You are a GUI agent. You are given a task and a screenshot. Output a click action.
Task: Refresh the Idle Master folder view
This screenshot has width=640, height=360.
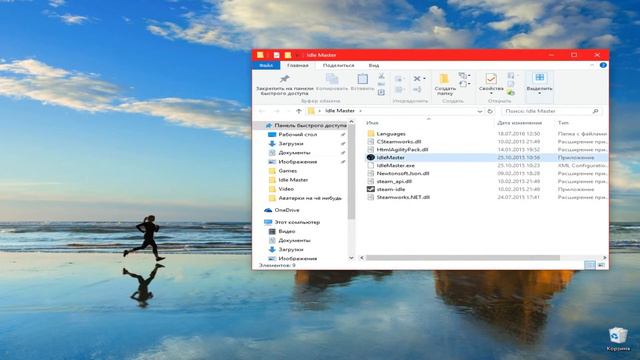490,111
